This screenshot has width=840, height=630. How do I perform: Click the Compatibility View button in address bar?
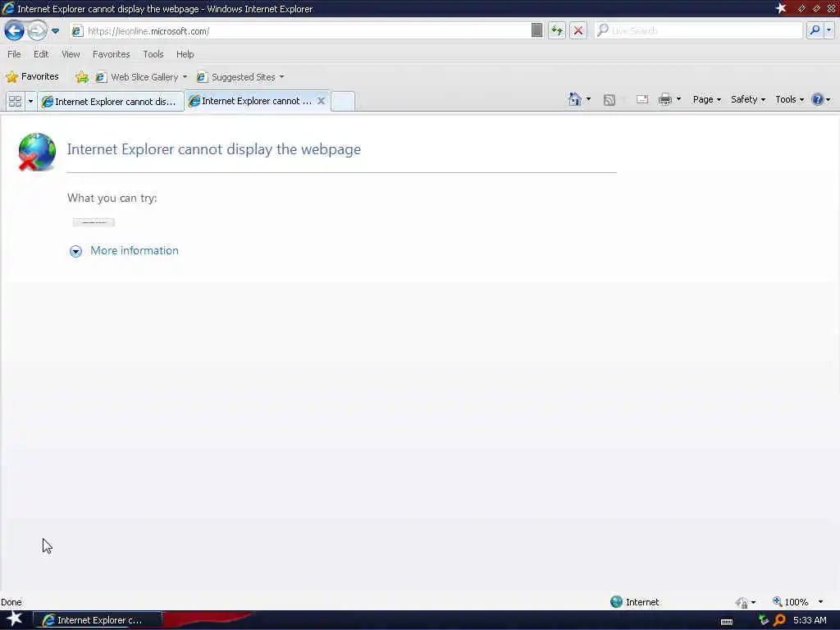(x=536, y=30)
